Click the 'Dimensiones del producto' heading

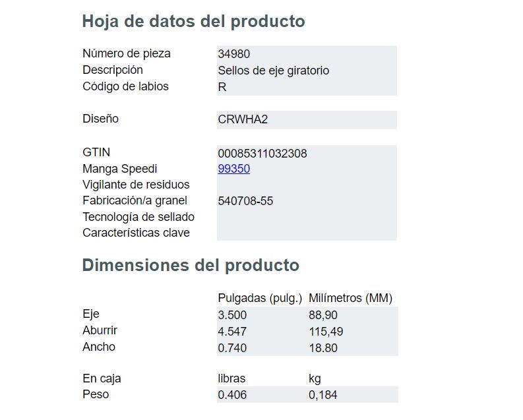click(x=191, y=265)
